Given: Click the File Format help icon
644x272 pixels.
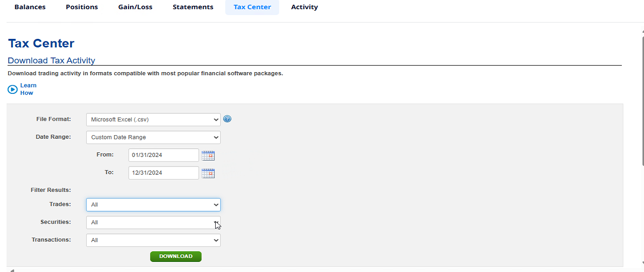Looking at the screenshot, I should pos(227,119).
